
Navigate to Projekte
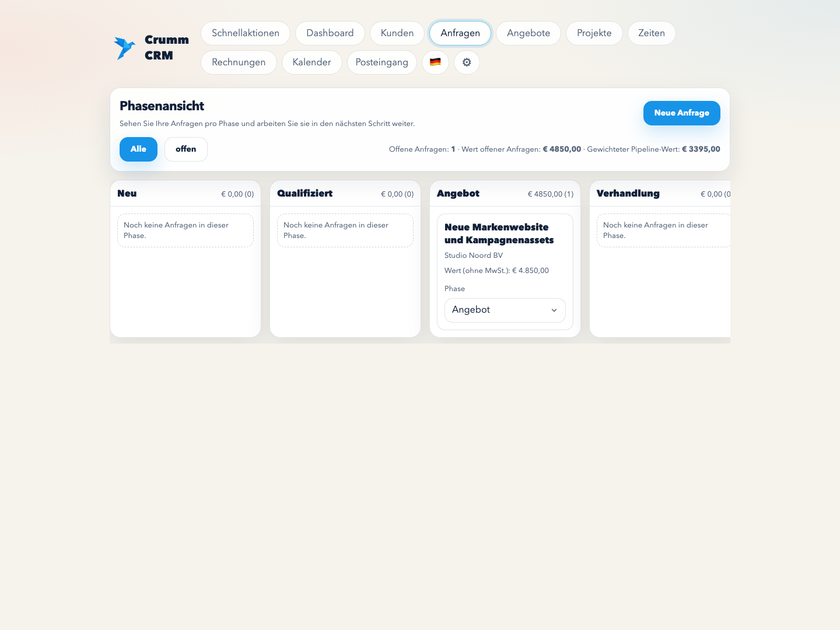click(x=594, y=33)
